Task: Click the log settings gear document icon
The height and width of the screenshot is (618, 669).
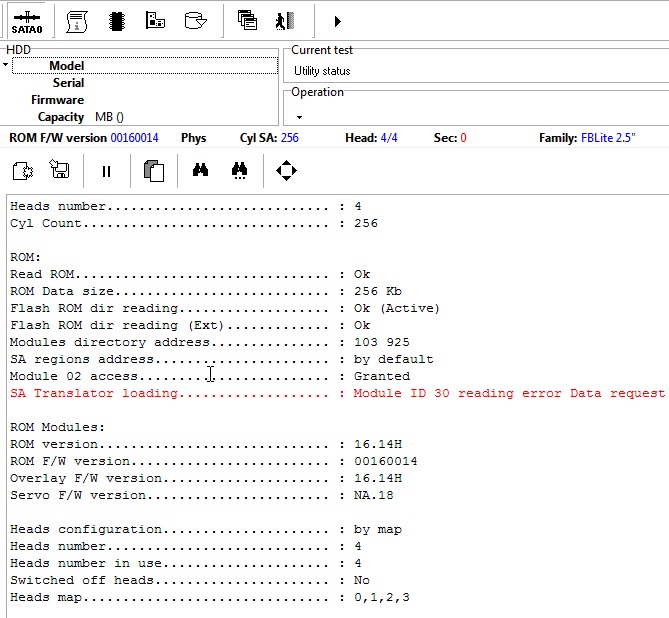Action: (x=23, y=171)
